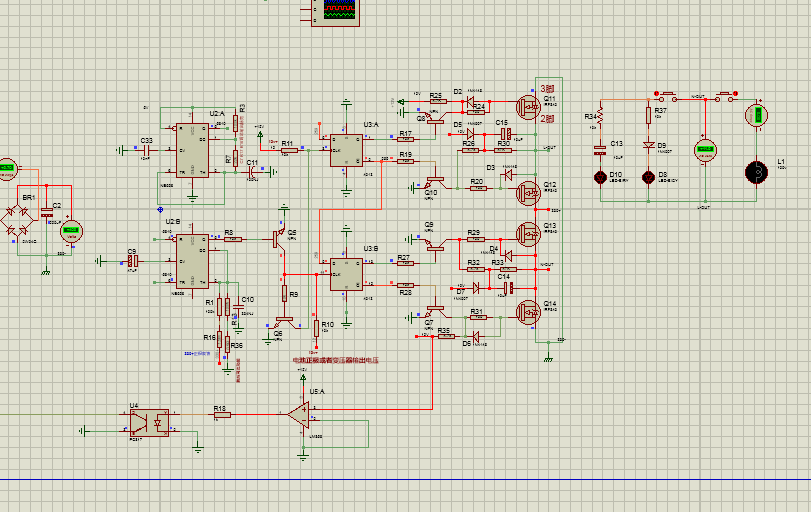The image size is (811, 512).
Task: Select resistor R35
Action: (x=446, y=336)
